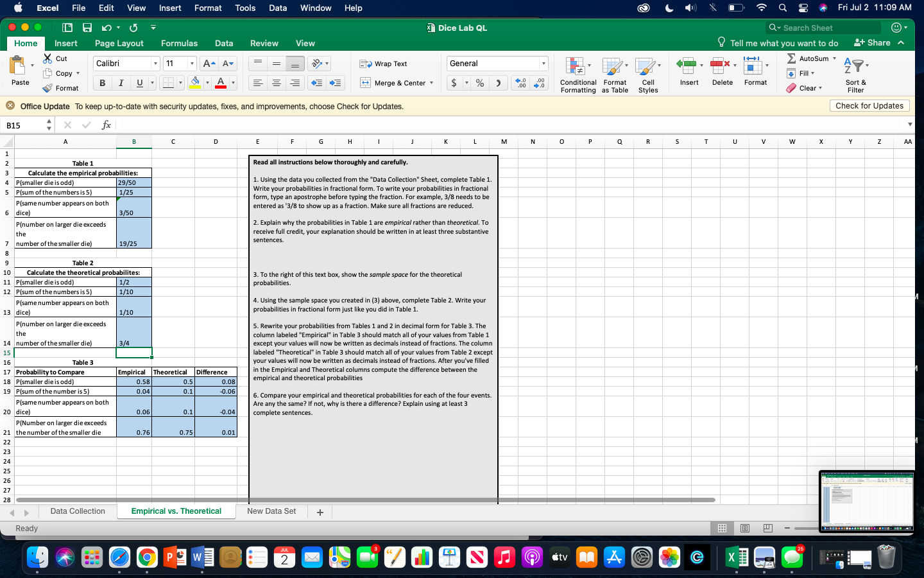This screenshot has height=578, width=924.
Task: Click the Search Sheet field
Action: tap(824, 28)
